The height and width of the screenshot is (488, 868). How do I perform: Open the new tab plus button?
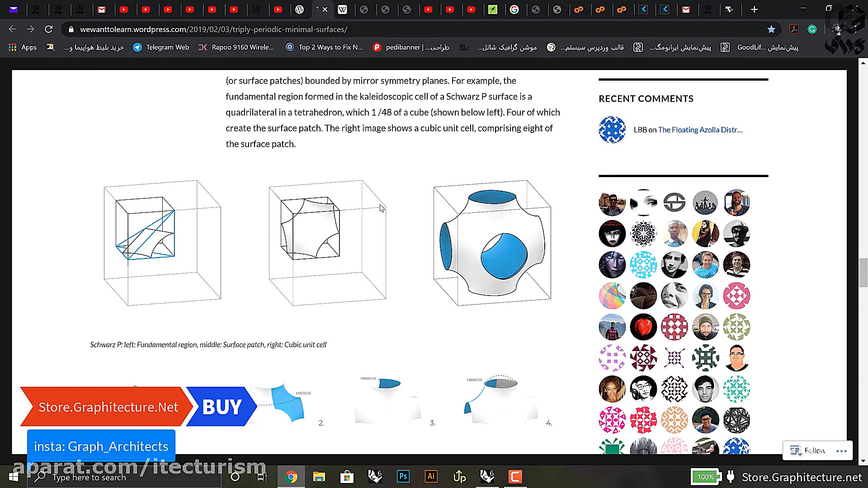pos(754,9)
